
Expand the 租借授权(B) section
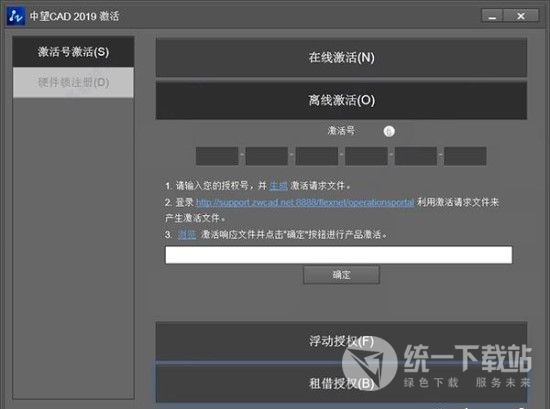(x=341, y=383)
